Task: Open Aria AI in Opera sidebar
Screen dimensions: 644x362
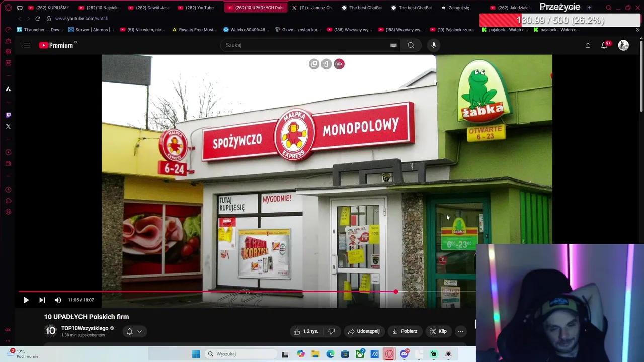Action: point(8,89)
